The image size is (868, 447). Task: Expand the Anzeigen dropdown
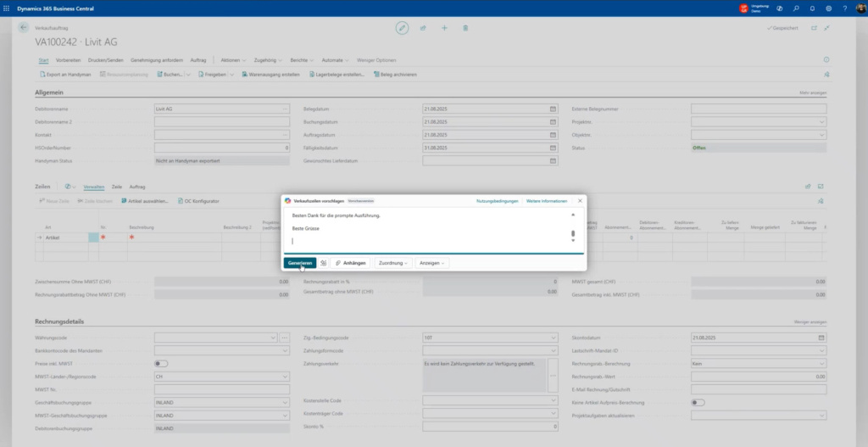pyautogui.click(x=431, y=263)
